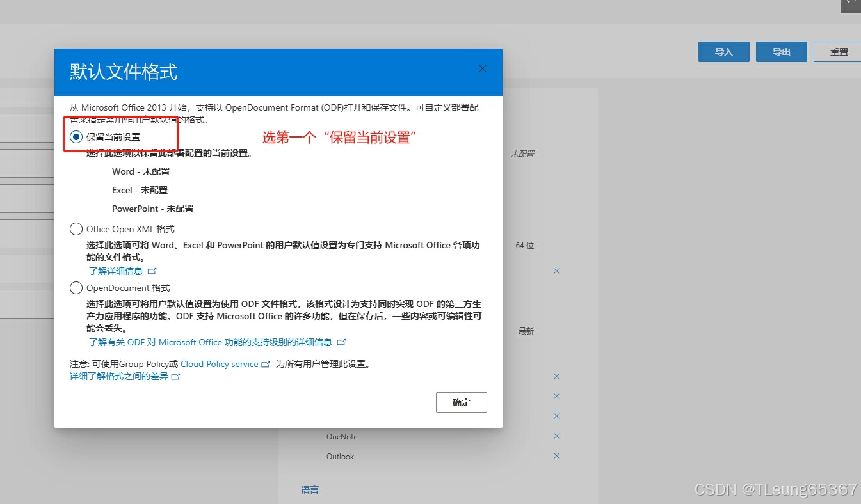Click the 最新 value in background panel

(x=526, y=331)
